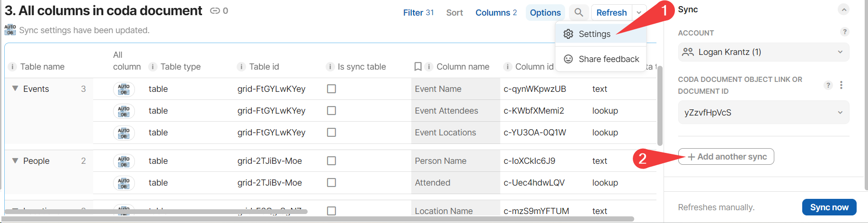Click the Auto DB icon in sync message
Image resolution: width=868 pixels, height=223 pixels.
tap(10, 30)
